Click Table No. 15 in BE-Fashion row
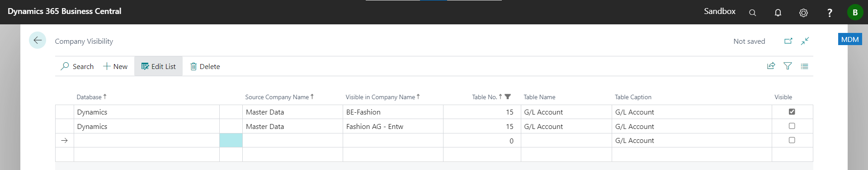 [482, 112]
